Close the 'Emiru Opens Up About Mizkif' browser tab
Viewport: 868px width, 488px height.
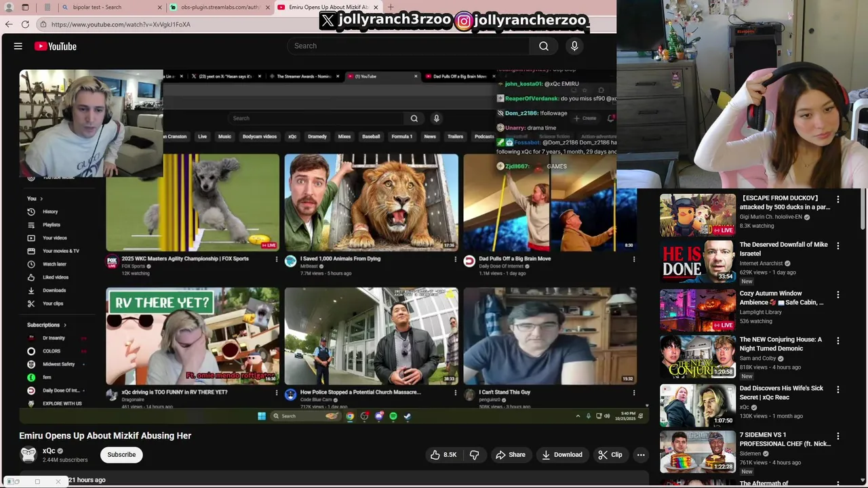click(376, 7)
